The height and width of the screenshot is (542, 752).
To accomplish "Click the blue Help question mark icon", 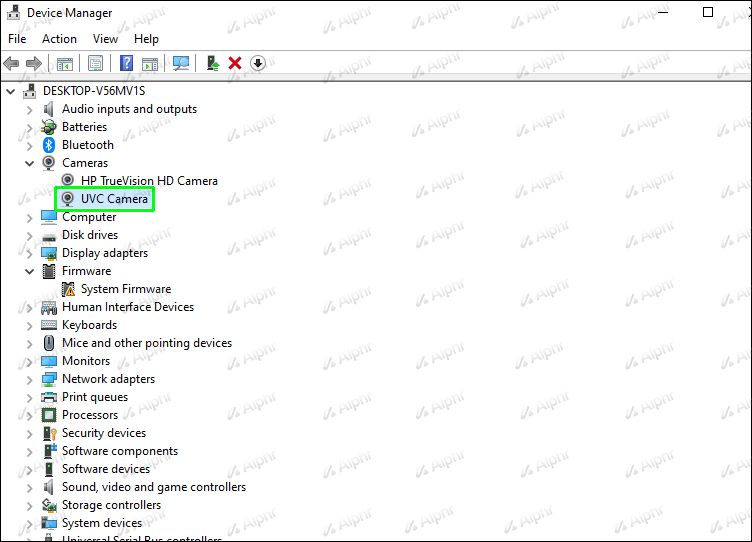I will (127, 63).
